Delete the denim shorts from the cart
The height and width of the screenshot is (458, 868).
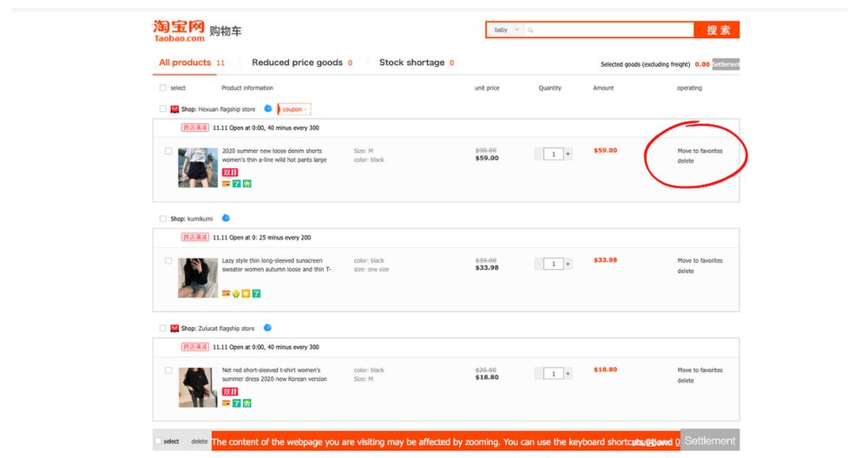pos(686,161)
